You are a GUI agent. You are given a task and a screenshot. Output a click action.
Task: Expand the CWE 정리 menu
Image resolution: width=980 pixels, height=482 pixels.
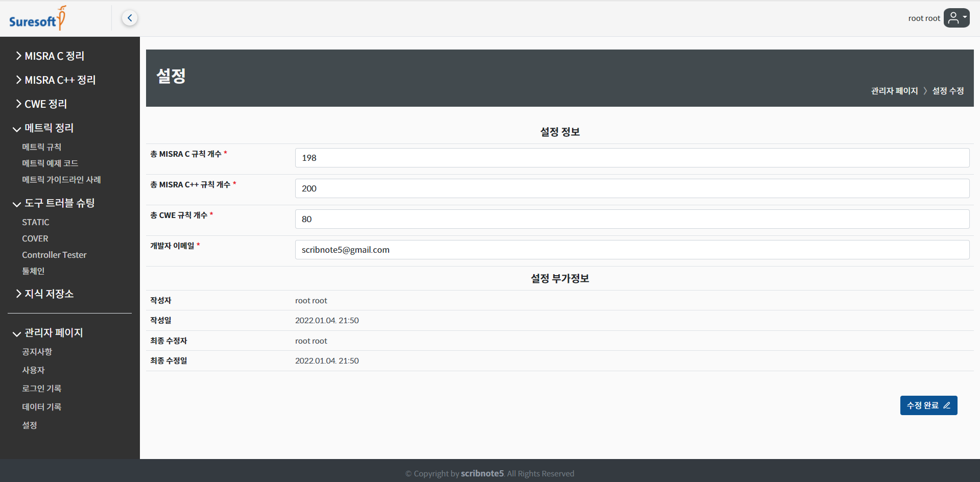[x=41, y=104]
